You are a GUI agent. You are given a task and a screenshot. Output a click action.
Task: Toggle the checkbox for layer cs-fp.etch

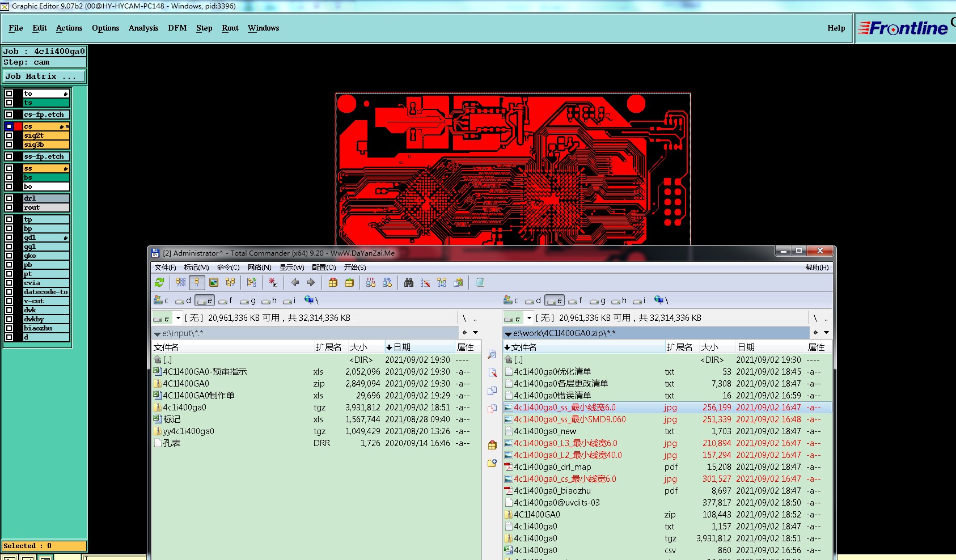9,114
